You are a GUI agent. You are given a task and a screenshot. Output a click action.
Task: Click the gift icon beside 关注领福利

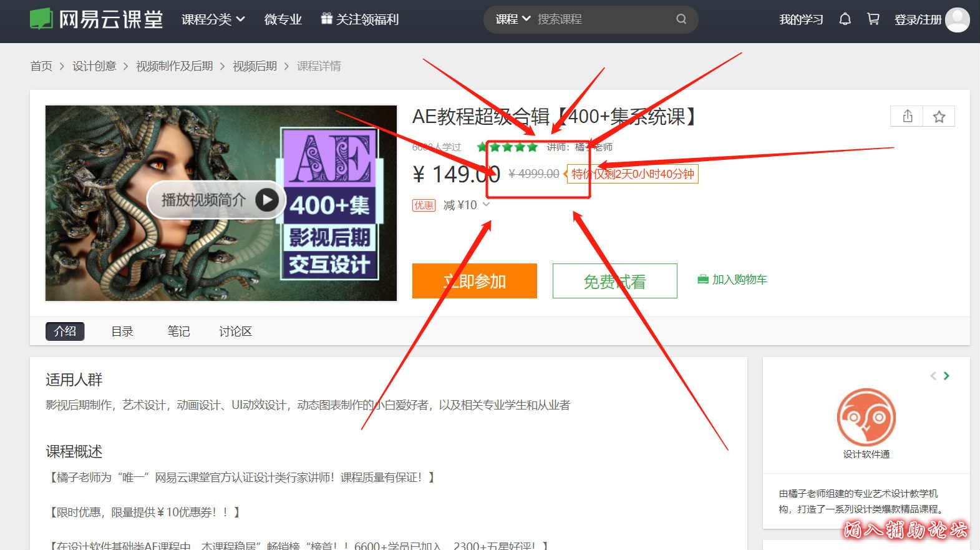pyautogui.click(x=326, y=19)
